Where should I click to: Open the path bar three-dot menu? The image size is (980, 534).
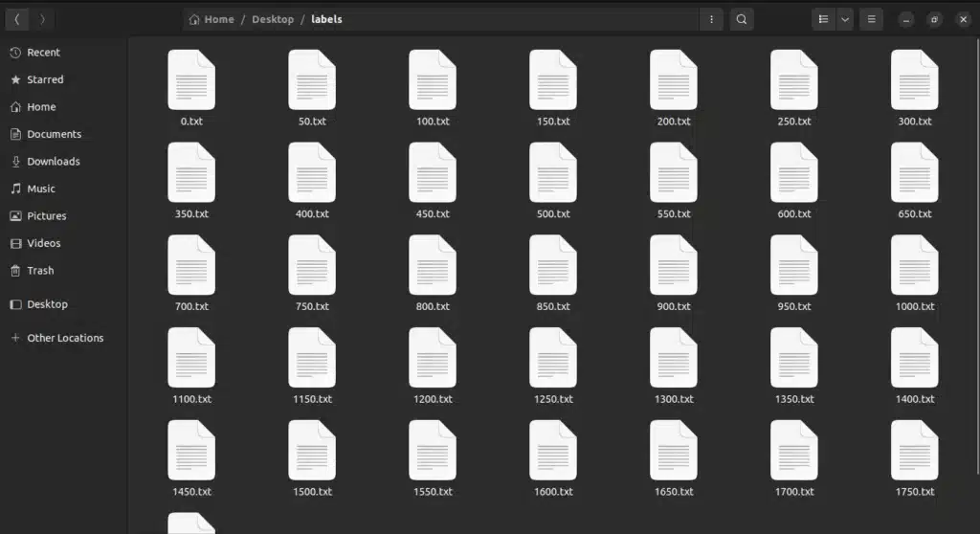(711, 19)
